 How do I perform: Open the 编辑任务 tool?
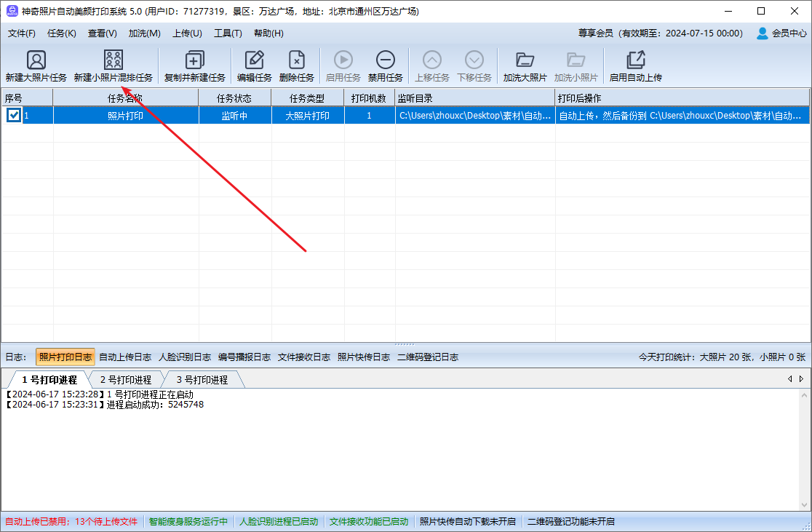coord(254,60)
